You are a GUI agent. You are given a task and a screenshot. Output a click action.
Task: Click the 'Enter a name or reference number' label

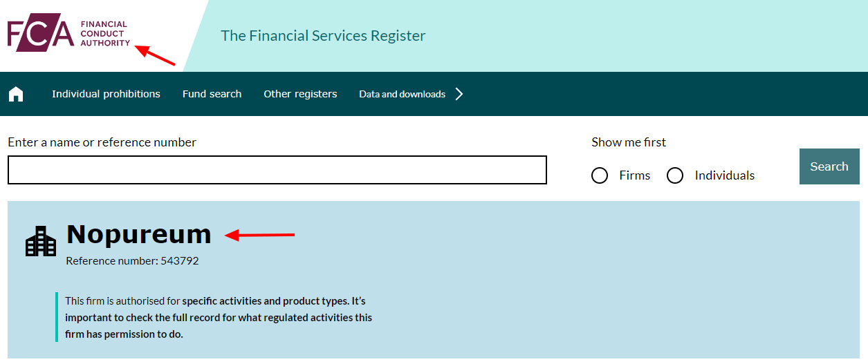click(x=102, y=142)
